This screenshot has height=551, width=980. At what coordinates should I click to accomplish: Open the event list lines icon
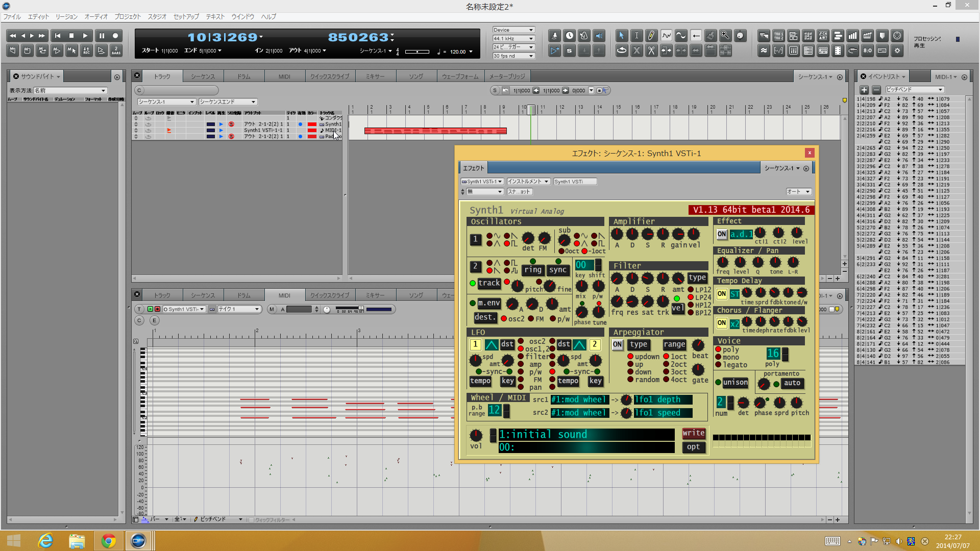click(808, 51)
